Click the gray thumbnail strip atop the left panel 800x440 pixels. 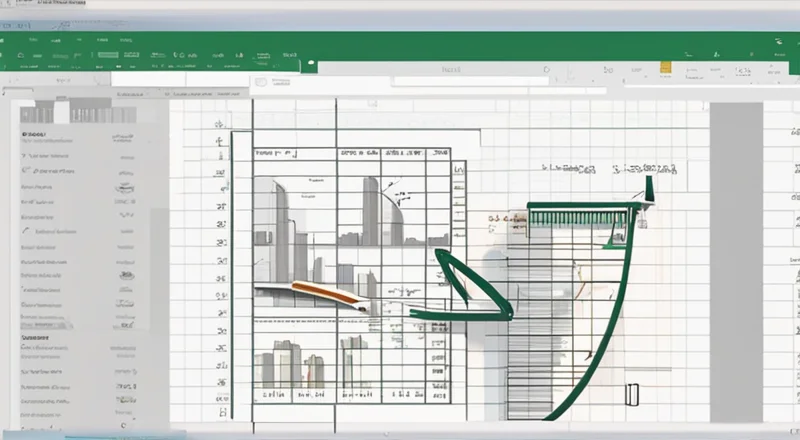pyautogui.click(x=80, y=114)
